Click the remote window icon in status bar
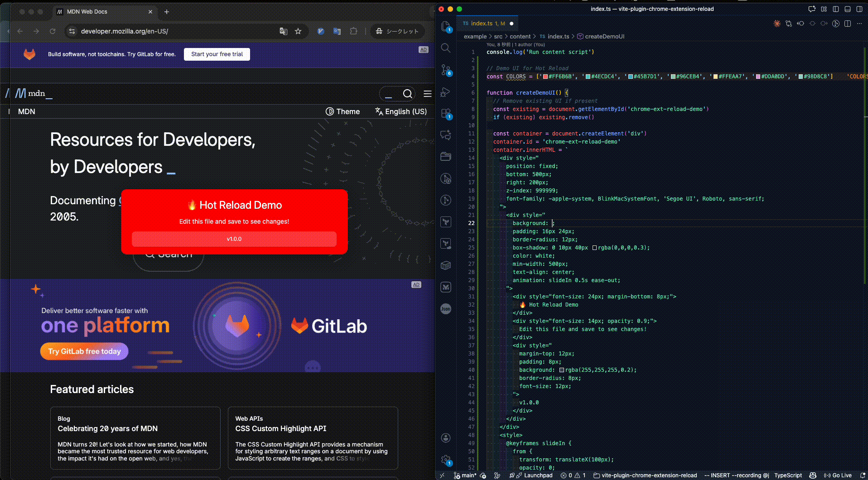 pos(442,475)
